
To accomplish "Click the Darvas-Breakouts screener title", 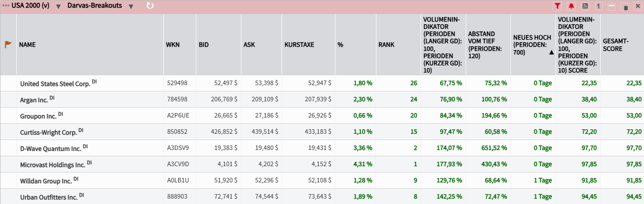I will click(x=95, y=6).
